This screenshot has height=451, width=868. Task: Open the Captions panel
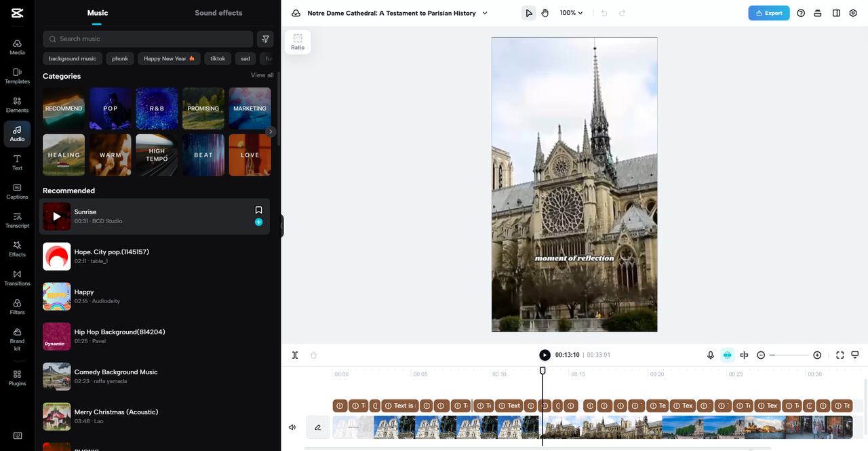[17, 191]
